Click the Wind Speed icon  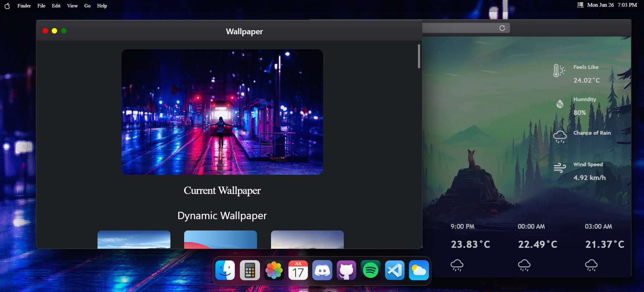click(560, 167)
